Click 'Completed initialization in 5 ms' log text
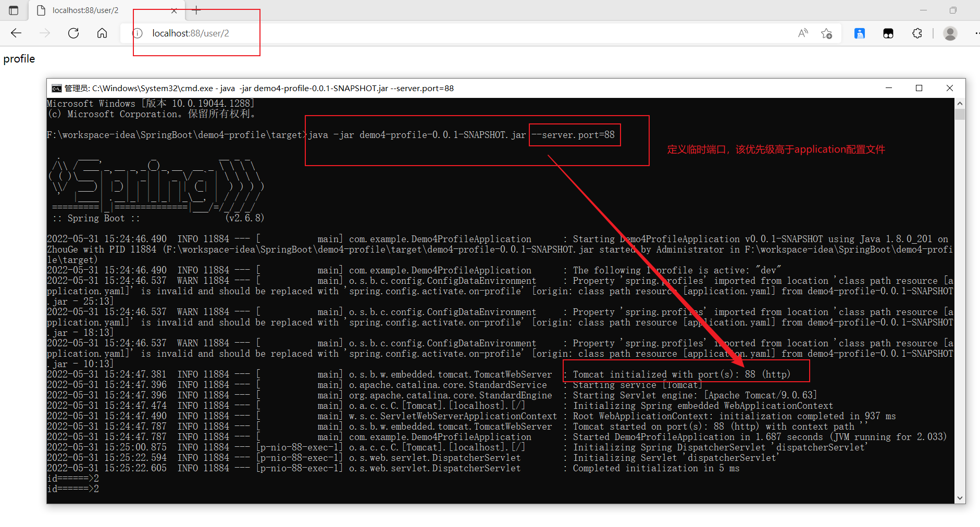Screen dimensions: 980x527 point(656,468)
